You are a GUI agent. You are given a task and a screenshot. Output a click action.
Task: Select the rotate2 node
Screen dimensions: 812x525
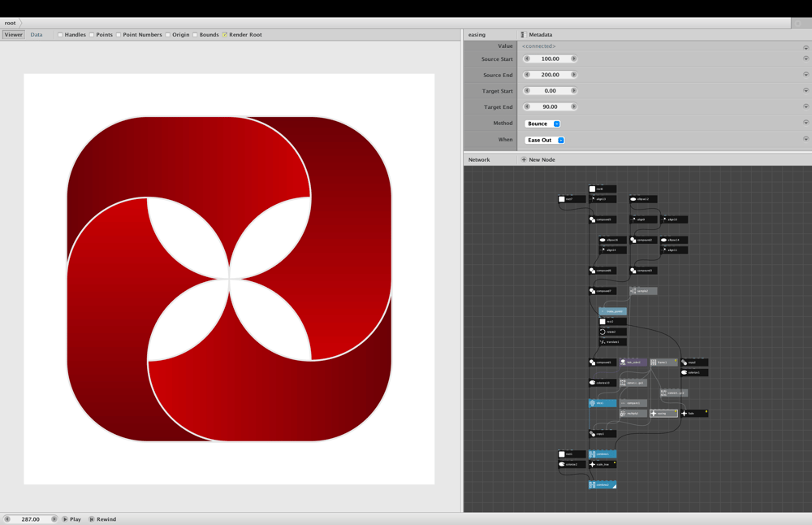coord(612,332)
